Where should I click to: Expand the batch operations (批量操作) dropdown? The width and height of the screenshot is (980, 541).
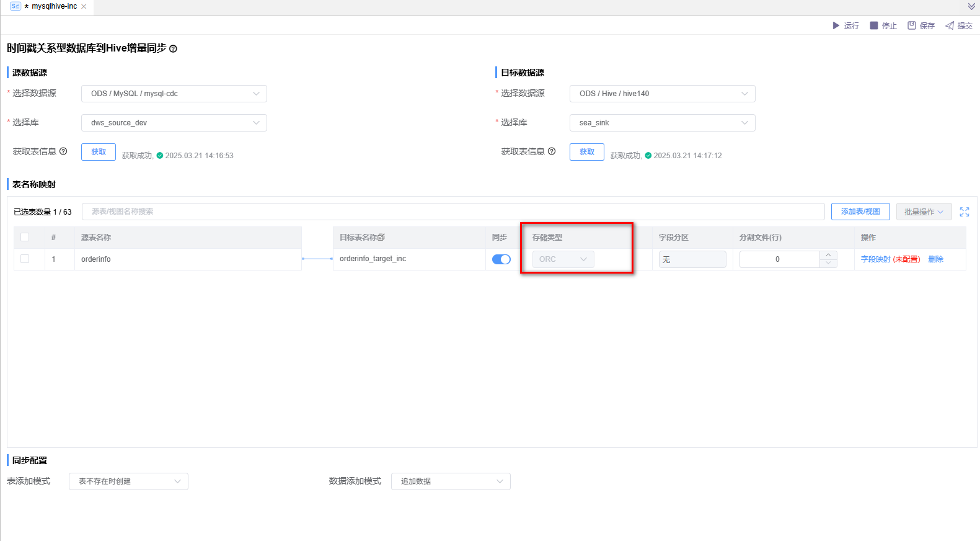click(x=924, y=212)
